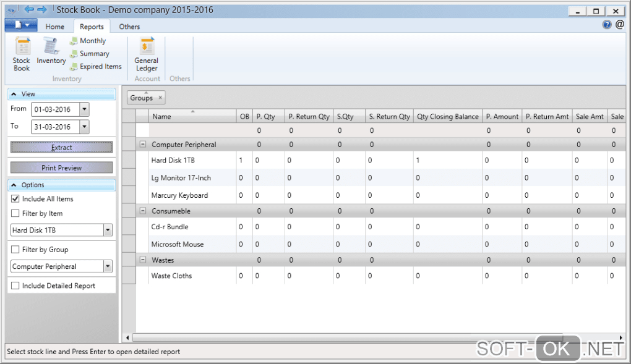Click the horizontal scrollbar of the grid
The width and height of the screenshot is (631, 364).
point(374,337)
